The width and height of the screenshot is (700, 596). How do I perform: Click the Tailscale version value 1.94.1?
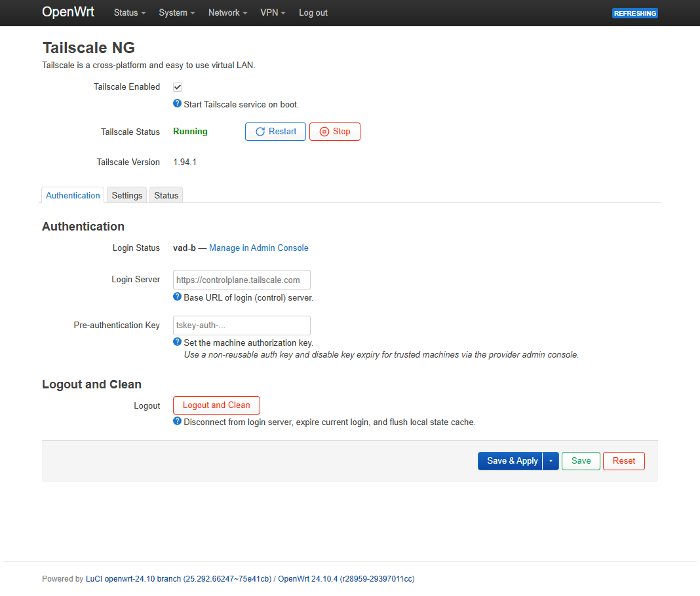(185, 162)
